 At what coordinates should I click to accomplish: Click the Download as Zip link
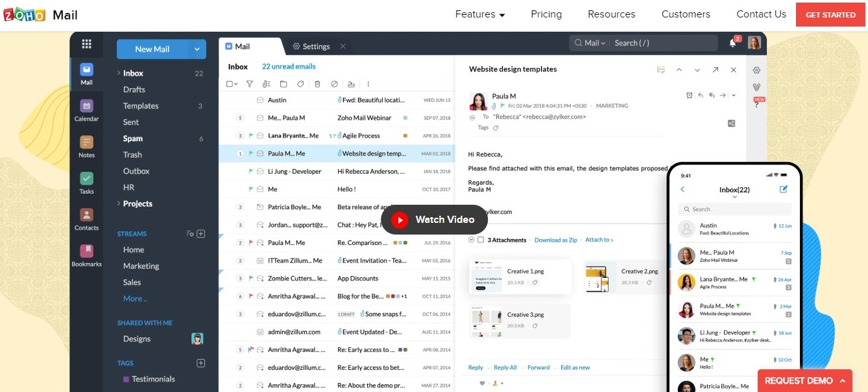555,240
